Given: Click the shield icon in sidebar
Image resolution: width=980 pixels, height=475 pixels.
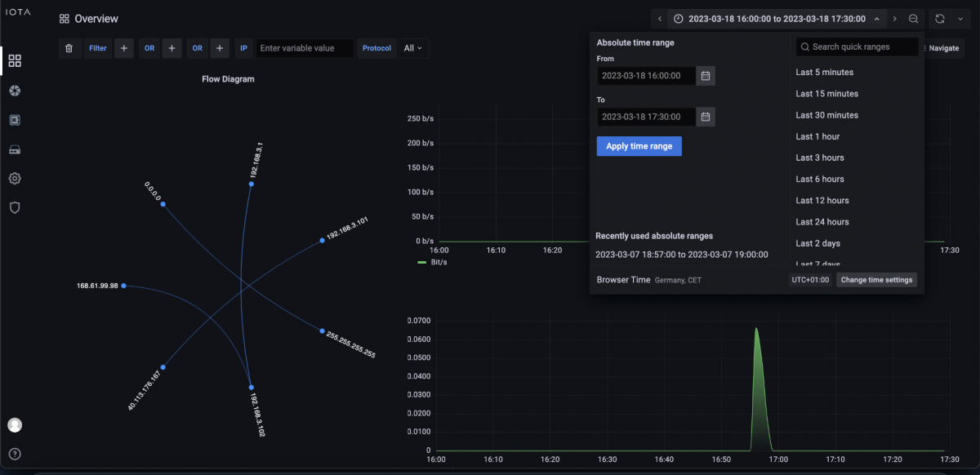Looking at the screenshot, I should [x=15, y=207].
